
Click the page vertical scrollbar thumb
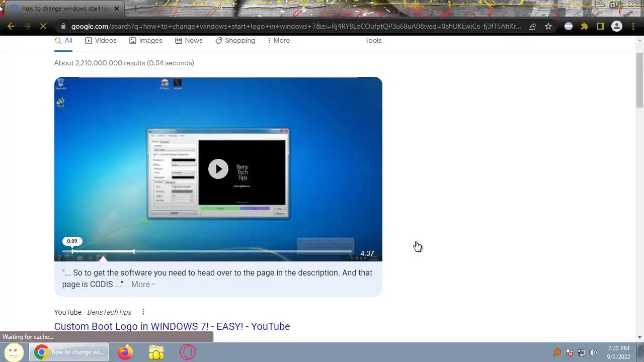639,79
